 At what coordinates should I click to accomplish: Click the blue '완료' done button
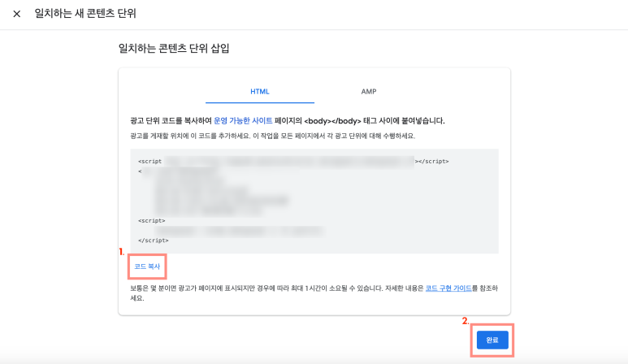click(492, 340)
